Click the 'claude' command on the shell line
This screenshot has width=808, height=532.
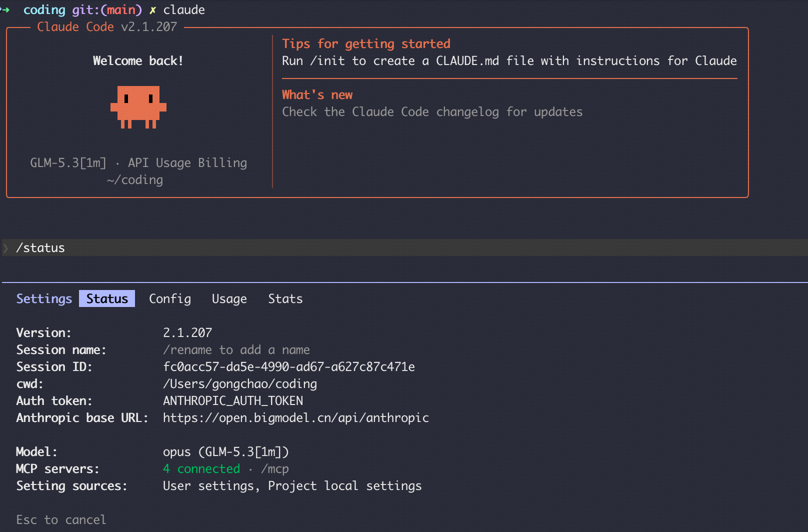pyautogui.click(x=184, y=10)
